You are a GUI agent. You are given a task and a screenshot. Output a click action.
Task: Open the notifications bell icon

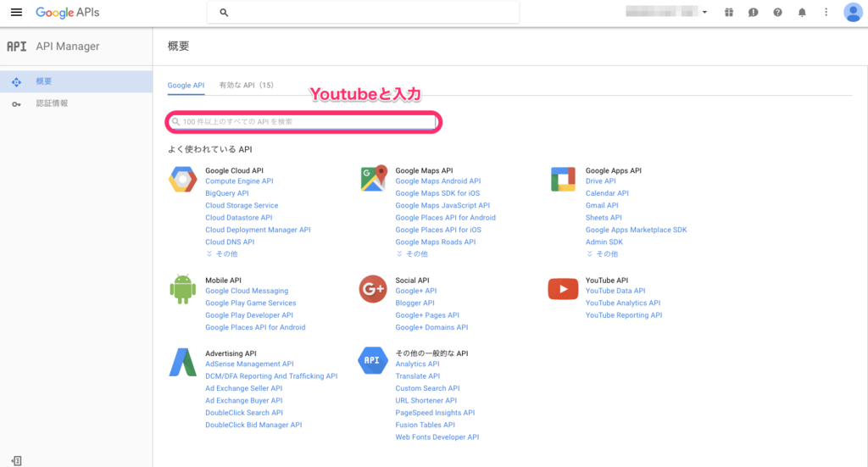point(802,12)
